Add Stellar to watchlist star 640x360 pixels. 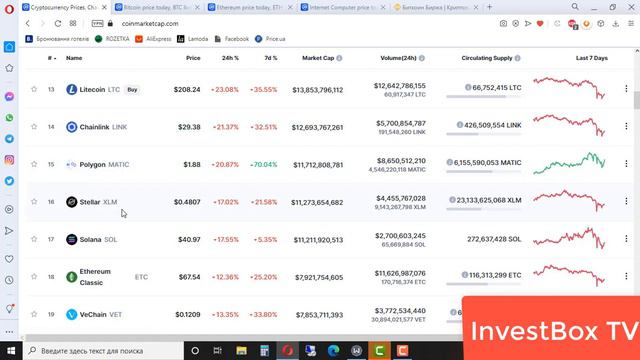coord(34,202)
